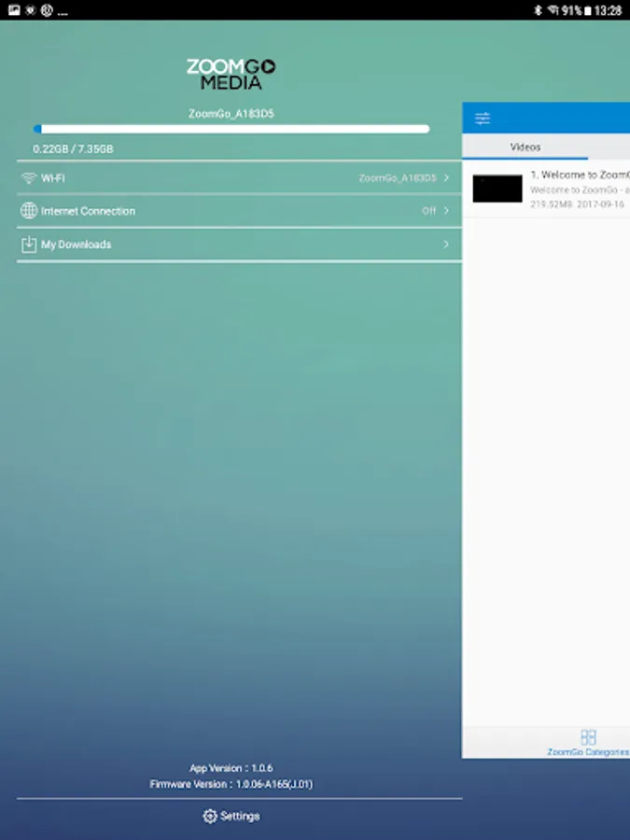The height and width of the screenshot is (840, 630).
Task: Tap the ZoomGo Media logo
Action: coord(231,74)
